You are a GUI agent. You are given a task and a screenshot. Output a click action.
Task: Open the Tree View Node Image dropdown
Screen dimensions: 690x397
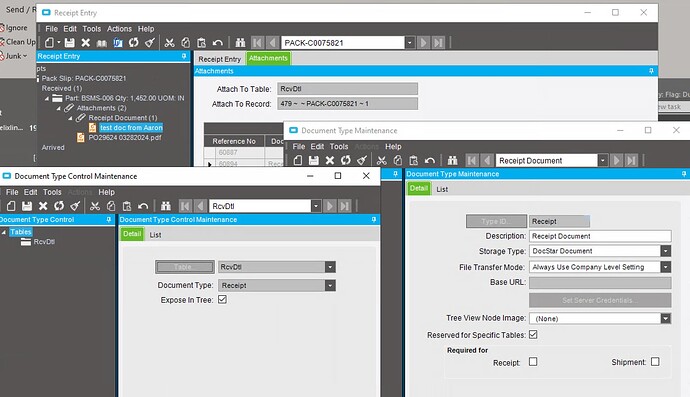pyautogui.click(x=666, y=318)
